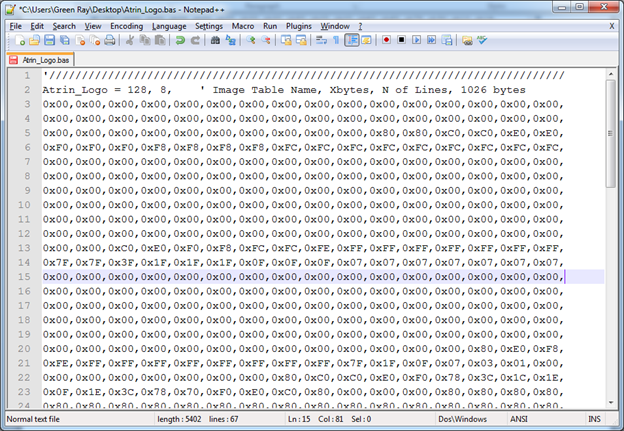This screenshot has width=624, height=431.
Task: Click the vertical scrollbar thumb
Action: pos(610,133)
